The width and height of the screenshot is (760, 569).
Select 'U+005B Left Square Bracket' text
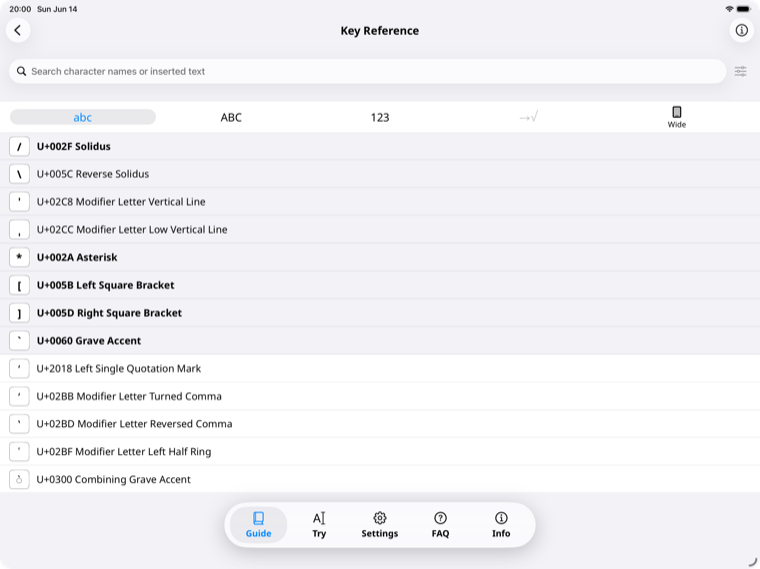(106, 285)
